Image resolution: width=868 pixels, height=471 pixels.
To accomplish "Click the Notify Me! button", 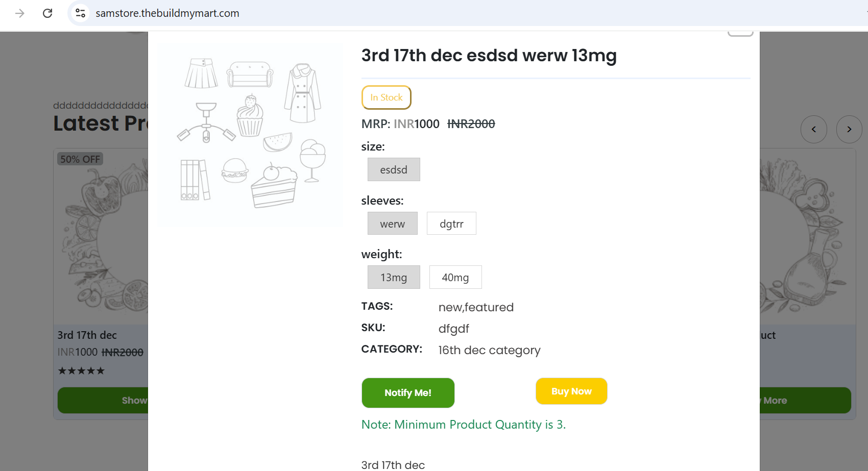I will pyautogui.click(x=408, y=393).
